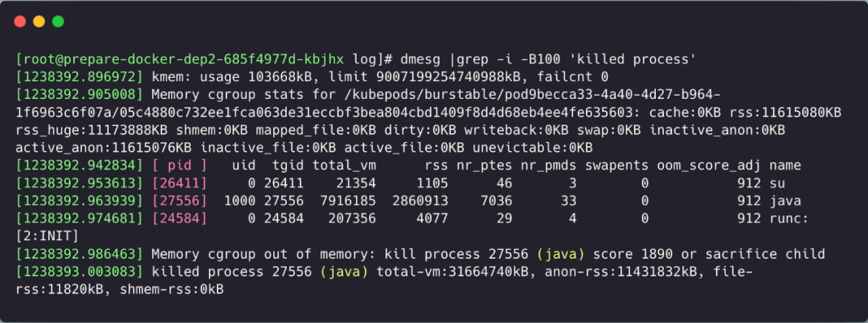Click the rss value 2860913
The image size is (868, 323).
coord(420,201)
